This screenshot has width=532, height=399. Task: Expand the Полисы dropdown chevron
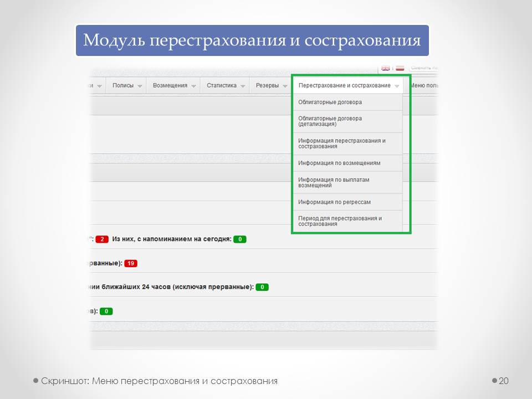point(140,86)
